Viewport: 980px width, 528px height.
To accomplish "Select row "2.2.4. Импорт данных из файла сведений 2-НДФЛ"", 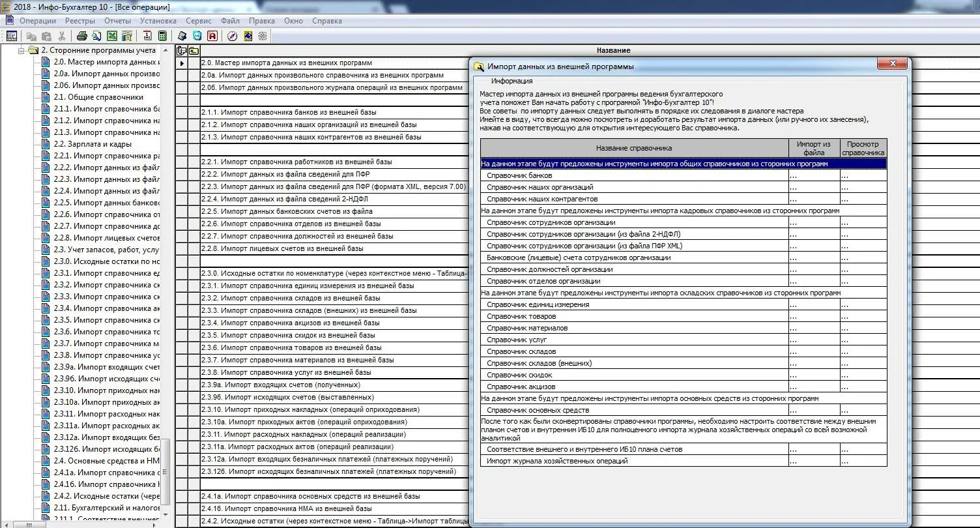I will tap(335, 199).
